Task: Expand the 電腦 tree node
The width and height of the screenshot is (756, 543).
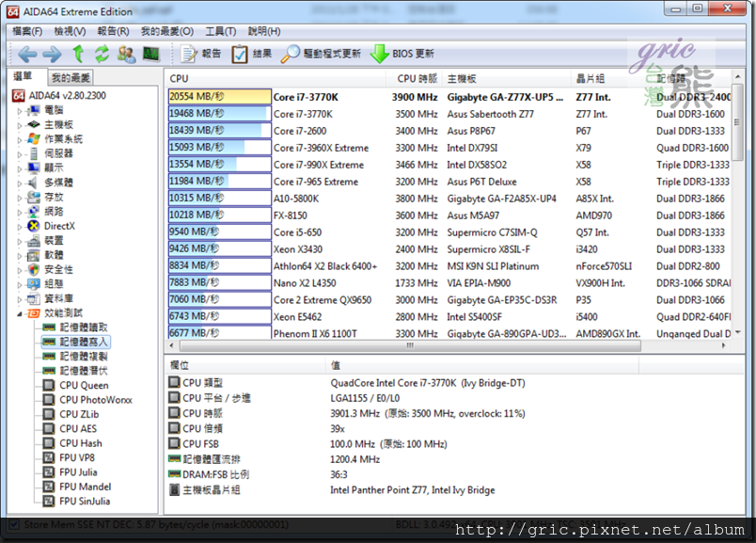Action: [20, 110]
